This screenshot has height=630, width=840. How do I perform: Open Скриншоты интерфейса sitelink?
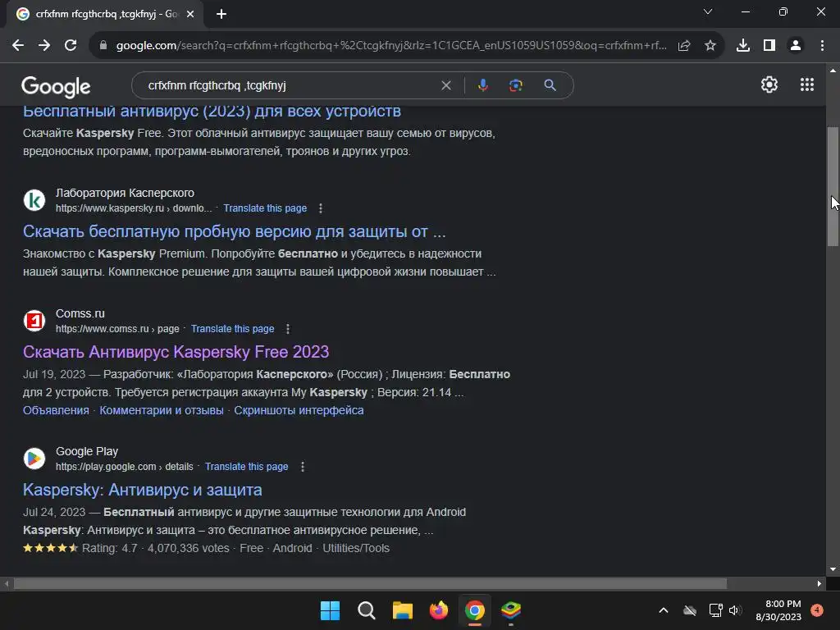pyautogui.click(x=299, y=410)
